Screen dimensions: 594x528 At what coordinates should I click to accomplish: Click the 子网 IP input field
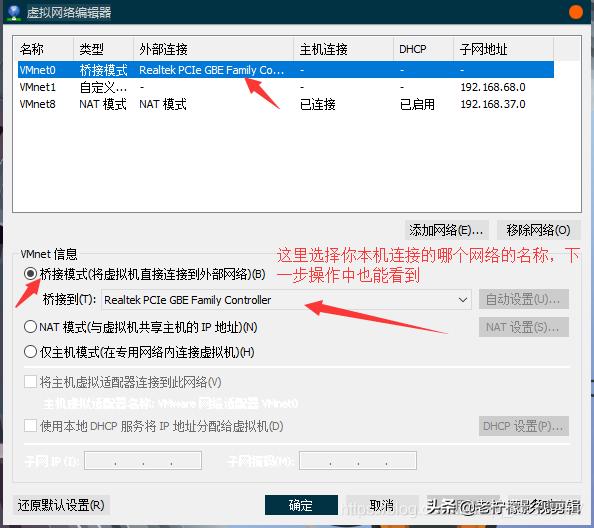pos(143,460)
